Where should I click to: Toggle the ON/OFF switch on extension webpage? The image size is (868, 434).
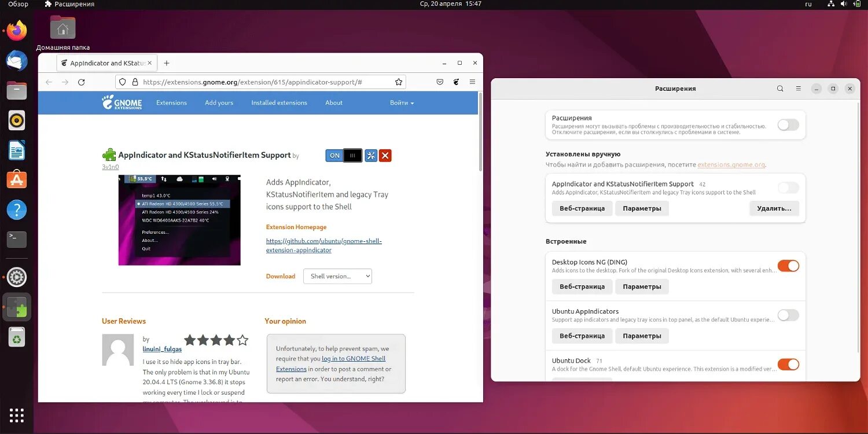pos(344,155)
